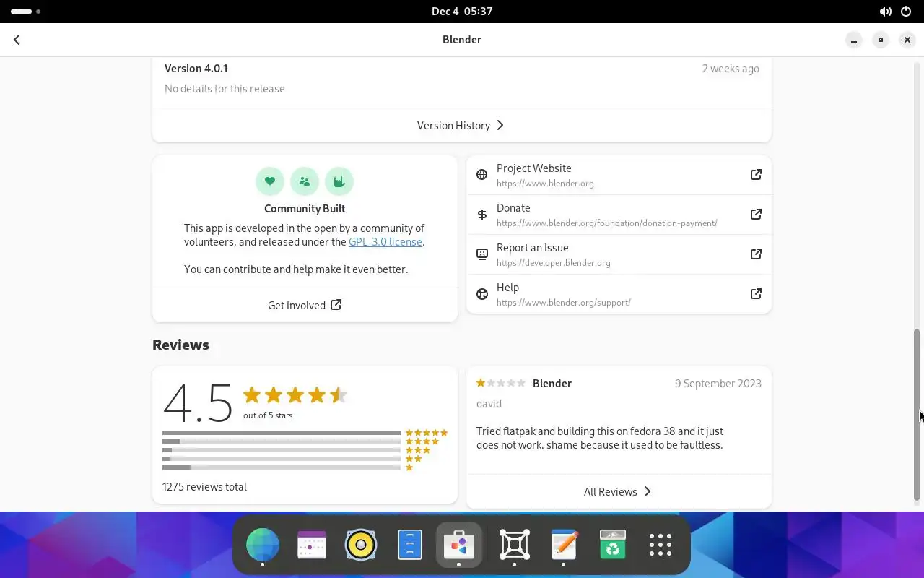924x578 pixels.
Task: Click the five-star rating bar
Action: pyautogui.click(x=282, y=433)
